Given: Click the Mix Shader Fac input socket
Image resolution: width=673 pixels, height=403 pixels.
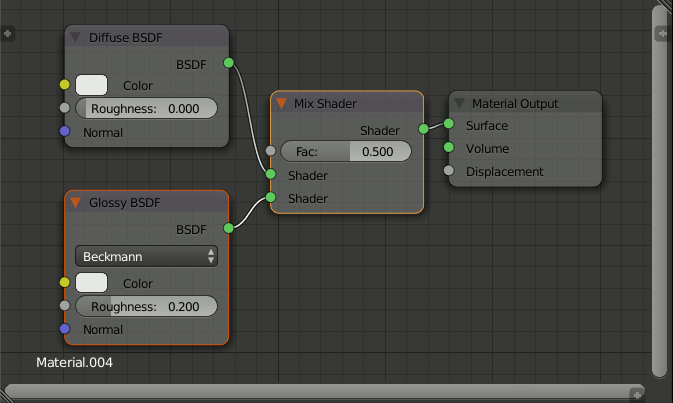Looking at the screenshot, I should (x=270, y=152).
